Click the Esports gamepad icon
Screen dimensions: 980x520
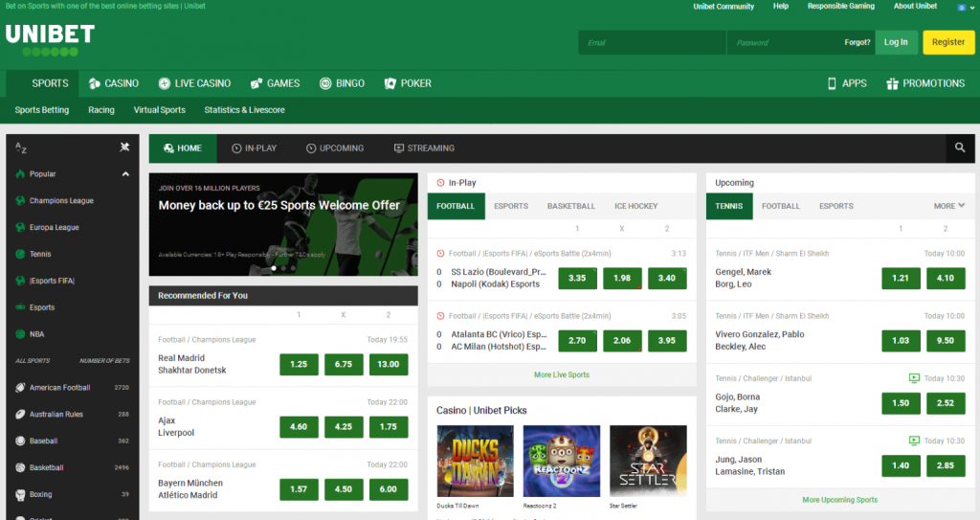pos(20,307)
